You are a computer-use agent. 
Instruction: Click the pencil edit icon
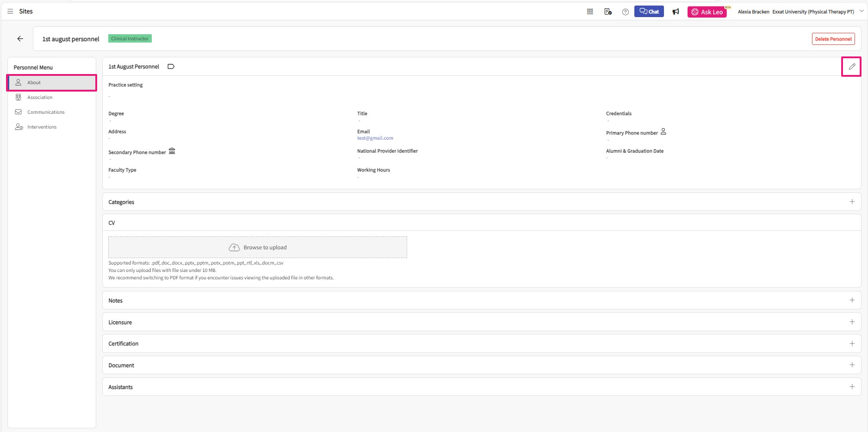(851, 67)
